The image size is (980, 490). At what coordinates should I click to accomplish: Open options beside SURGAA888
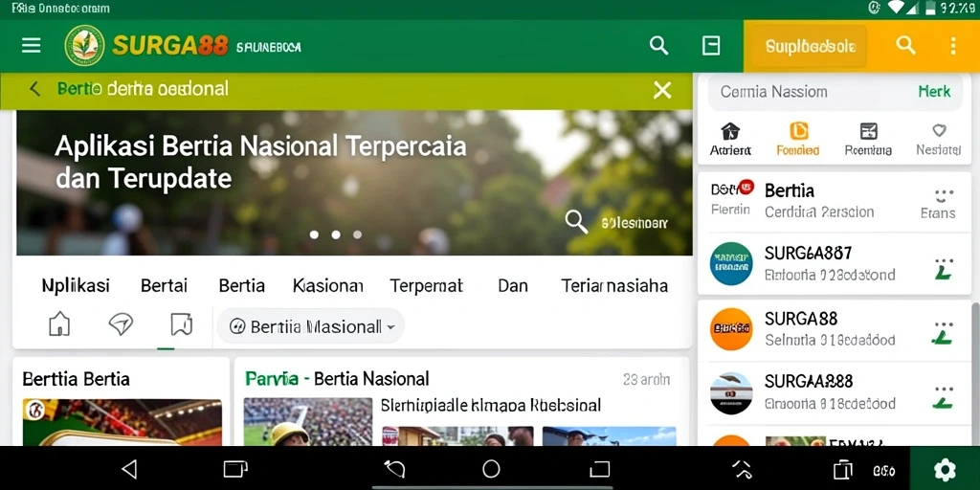point(943,397)
